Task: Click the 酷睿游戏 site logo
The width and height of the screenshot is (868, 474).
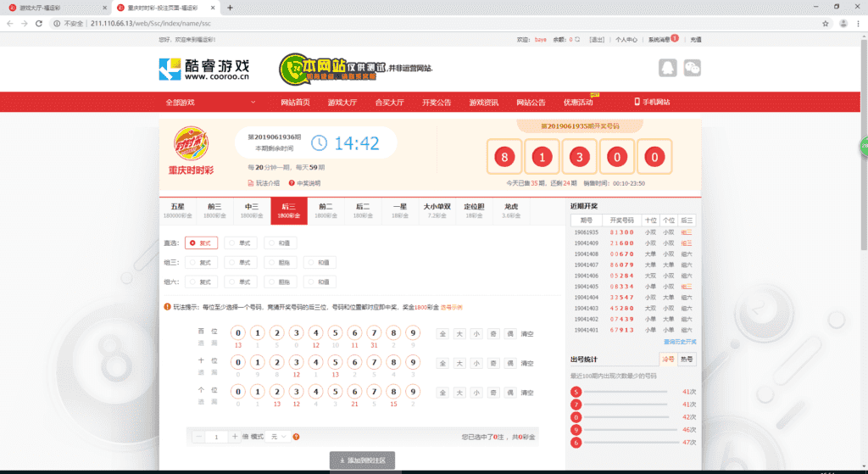Action: [x=204, y=70]
